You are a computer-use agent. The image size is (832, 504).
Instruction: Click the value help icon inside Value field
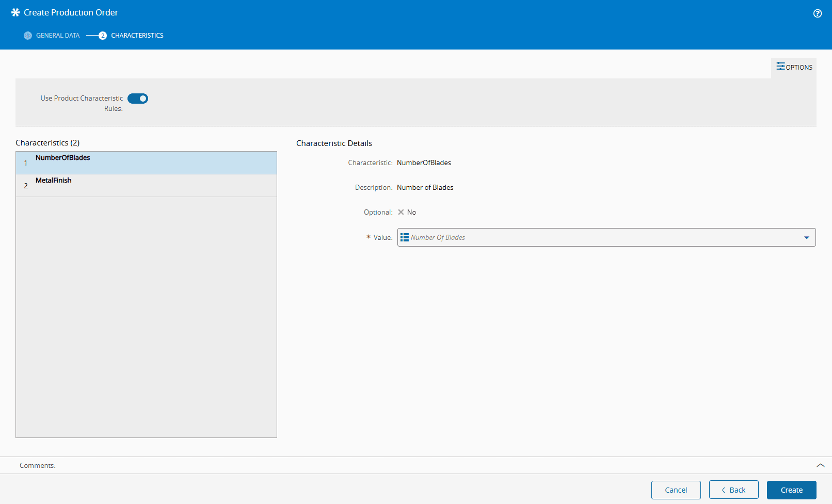pyautogui.click(x=405, y=237)
